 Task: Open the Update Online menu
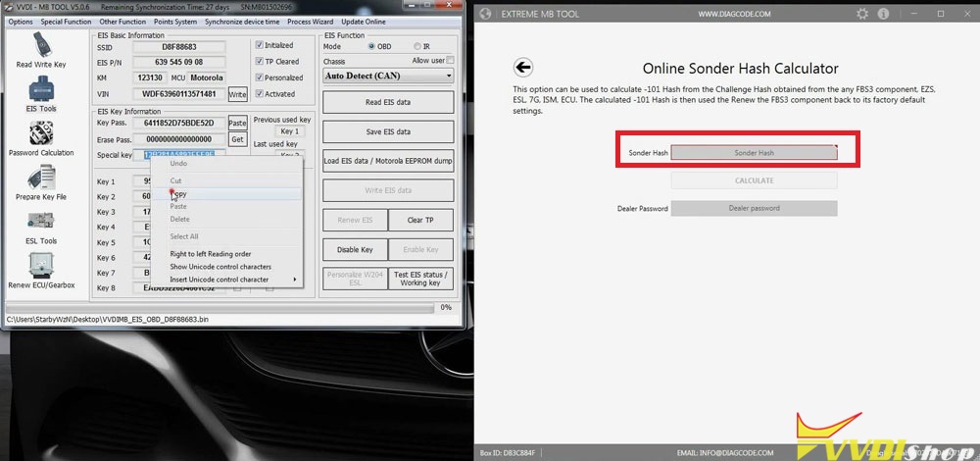(x=364, y=22)
